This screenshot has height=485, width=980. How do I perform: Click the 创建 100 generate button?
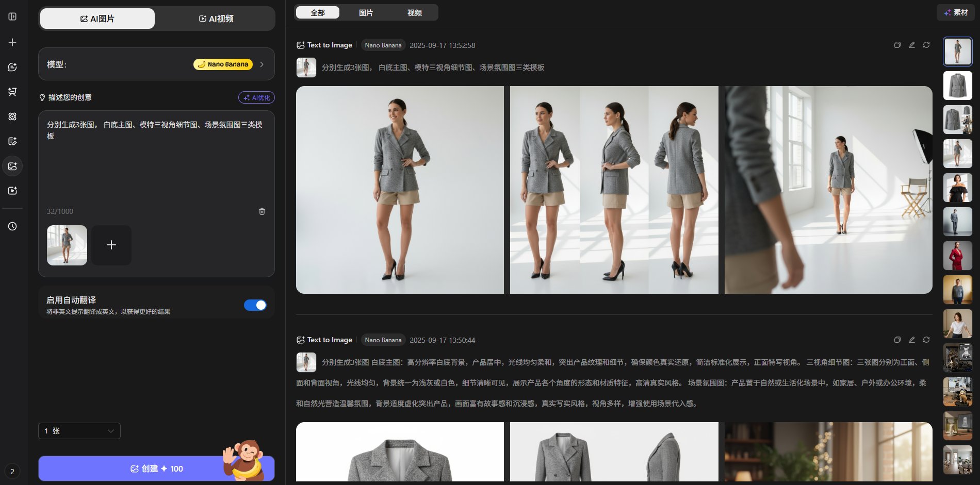[x=156, y=469]
